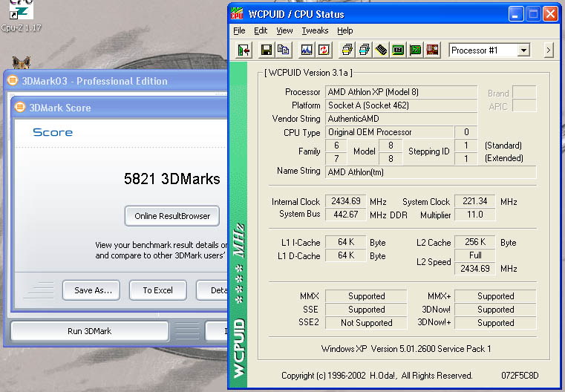
Task: Click the To Excel button
Action: (158, 290)
